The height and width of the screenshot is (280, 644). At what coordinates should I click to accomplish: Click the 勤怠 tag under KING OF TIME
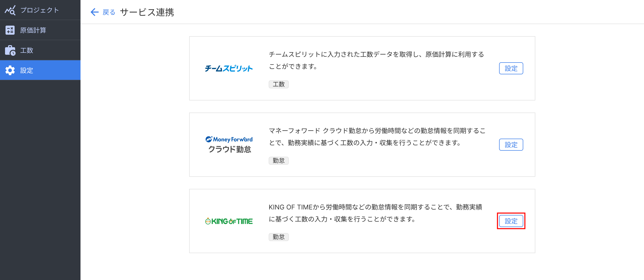[x=278, y=237]
